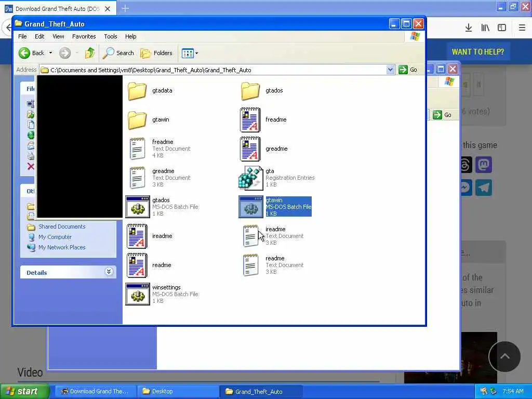
Task: Click the browser WANT TO HELP? button
Action: pos(478,52)
